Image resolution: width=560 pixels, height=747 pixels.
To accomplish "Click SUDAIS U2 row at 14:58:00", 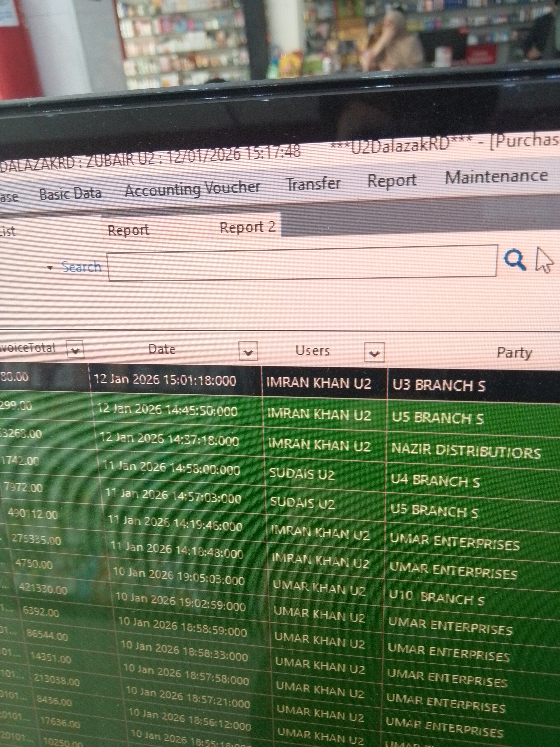I will tap(301, 474).
